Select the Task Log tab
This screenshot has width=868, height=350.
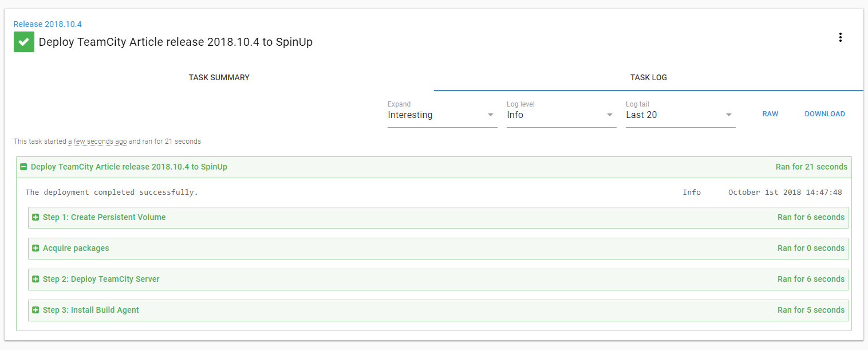pos(648,77)
